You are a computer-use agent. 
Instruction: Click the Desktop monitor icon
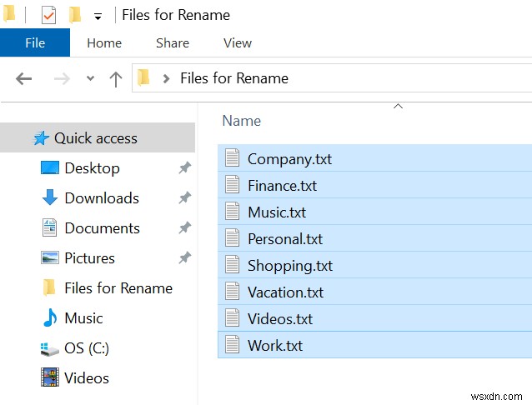click(50, 167)
